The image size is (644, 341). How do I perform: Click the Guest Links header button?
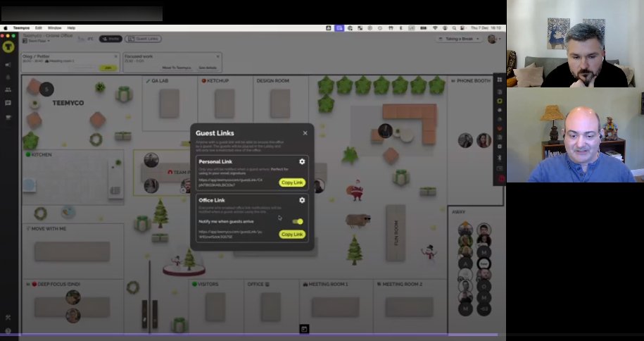(x=143, y=39)
